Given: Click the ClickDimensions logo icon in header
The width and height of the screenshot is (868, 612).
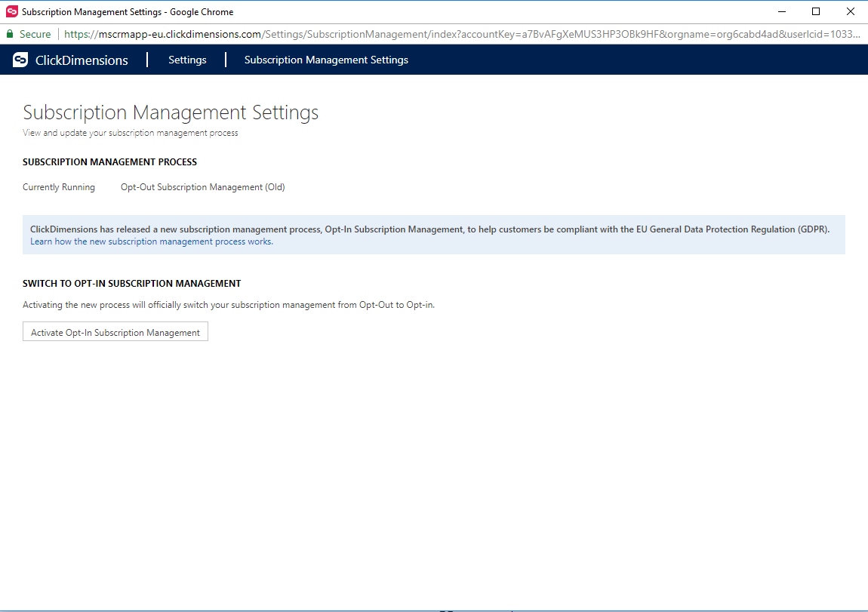Looking at the screenshot, I should tap(20, 60).
